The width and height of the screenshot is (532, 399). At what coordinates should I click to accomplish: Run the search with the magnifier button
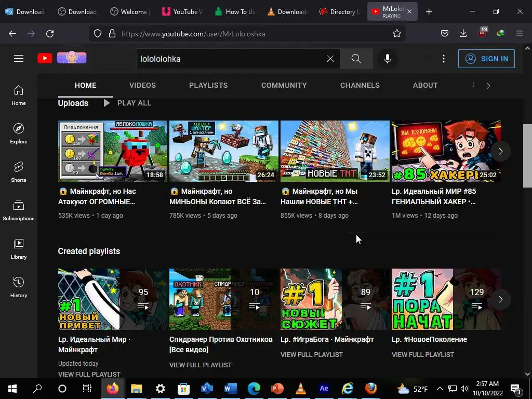[356, 59]
